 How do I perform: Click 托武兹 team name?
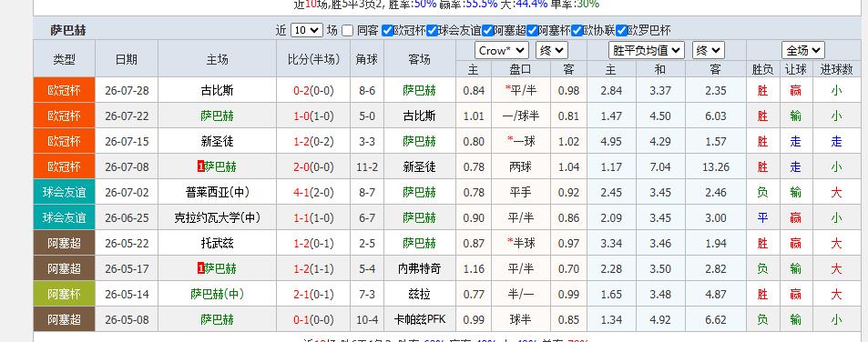coord(218,243)
